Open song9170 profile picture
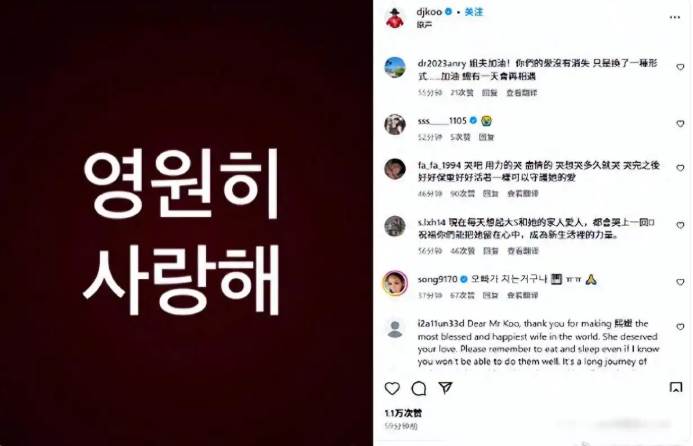 point(395,282)
